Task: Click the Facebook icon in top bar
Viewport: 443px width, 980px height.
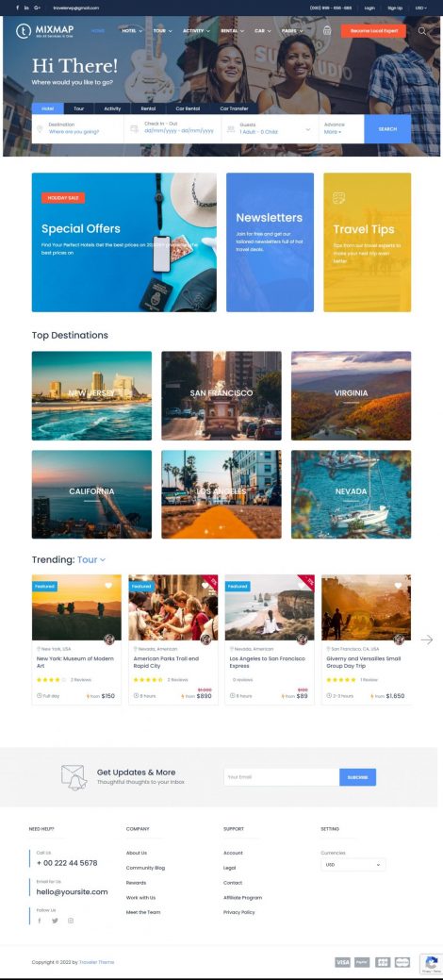Action: click(x=17, y=8)
